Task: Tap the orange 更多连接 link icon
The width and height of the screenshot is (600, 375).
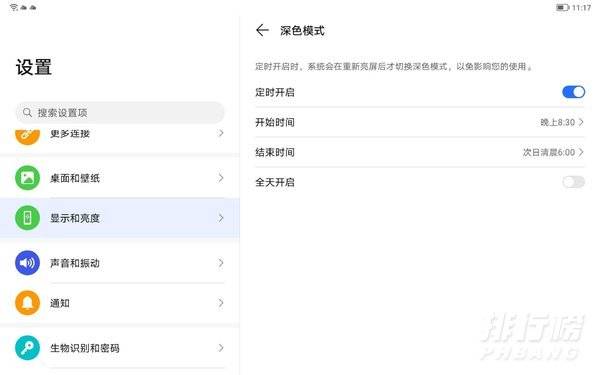Action: [x=28, y=137]
